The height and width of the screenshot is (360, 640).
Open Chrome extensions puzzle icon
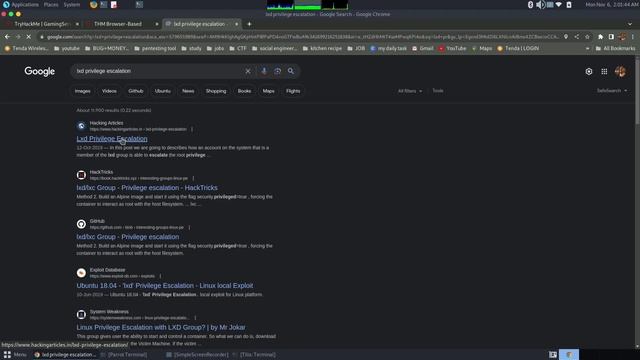(x=600, y=37)
